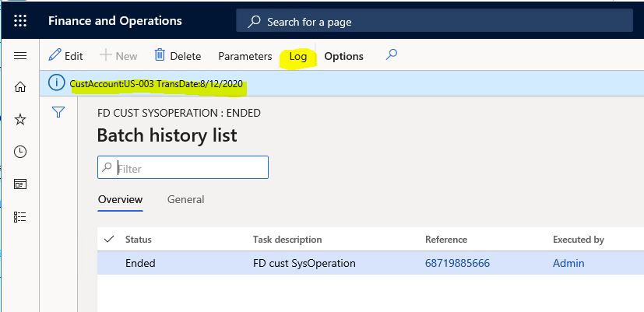Sort by Task description column header
The width and height of the screenshot is (644, 312).
click(x=287, y=240)
